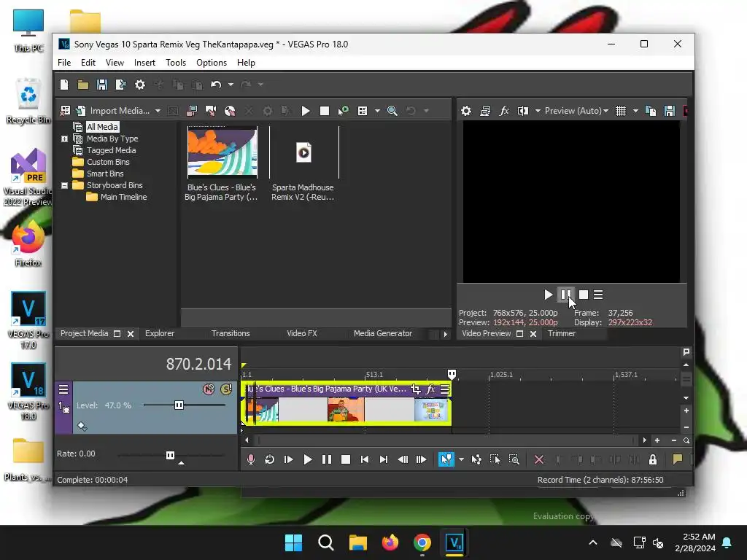
Task: Open the Tools menu
Action: (176, 63)
